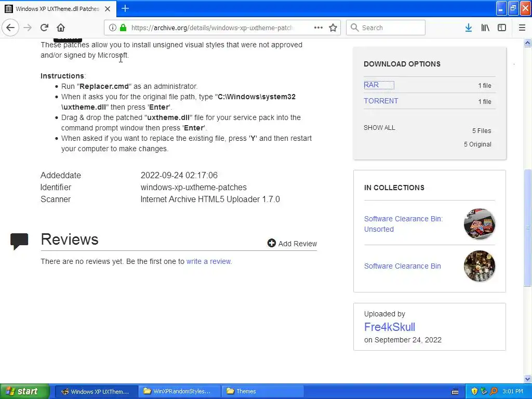Switch to Themes folder in taskbar
The image size is (532, 399).
262,391
